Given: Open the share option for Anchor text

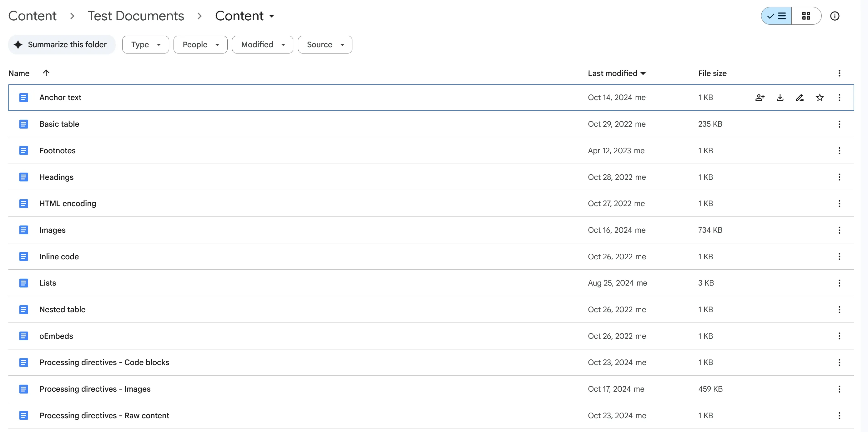Looking at the screenshot, I should pyautogui.click(x=760, y=97).
